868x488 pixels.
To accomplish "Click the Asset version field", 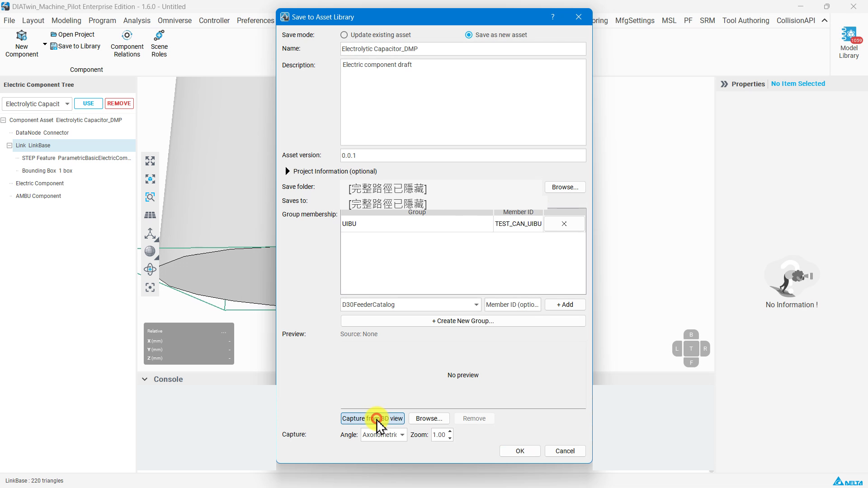I will (x=463, y=155).
